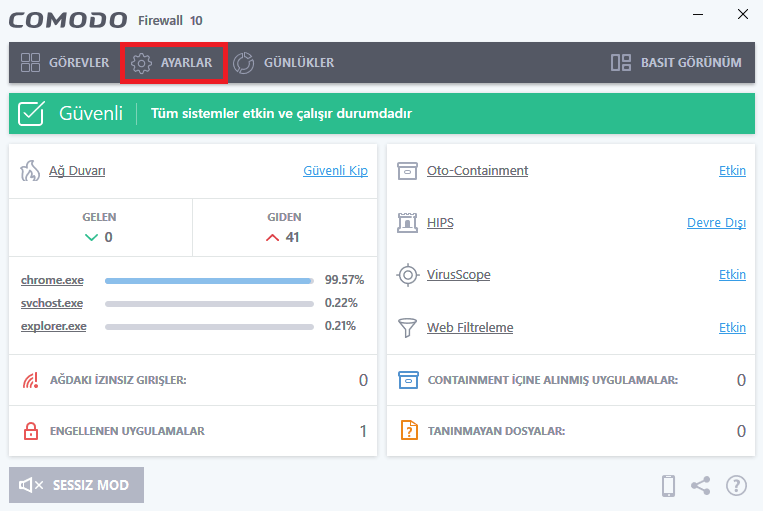Enable SESSIZ MOD silent mode
763x511 pixels.
pyautogui.click(x=76, y=485)
